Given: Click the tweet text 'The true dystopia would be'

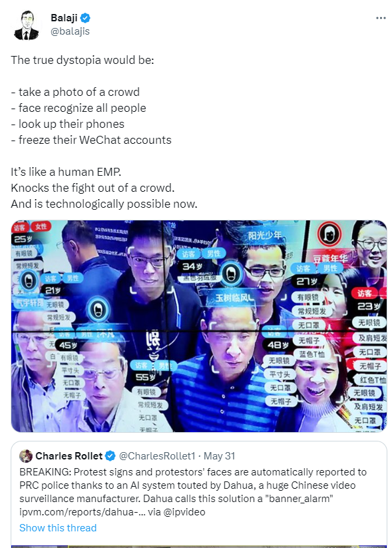Looking at the screenshot, I should (82, 60).
